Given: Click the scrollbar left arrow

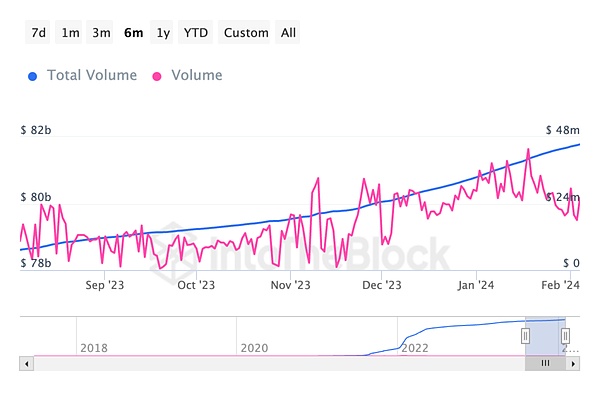Looking at the screenshot, I should click(x=25, y=364).
